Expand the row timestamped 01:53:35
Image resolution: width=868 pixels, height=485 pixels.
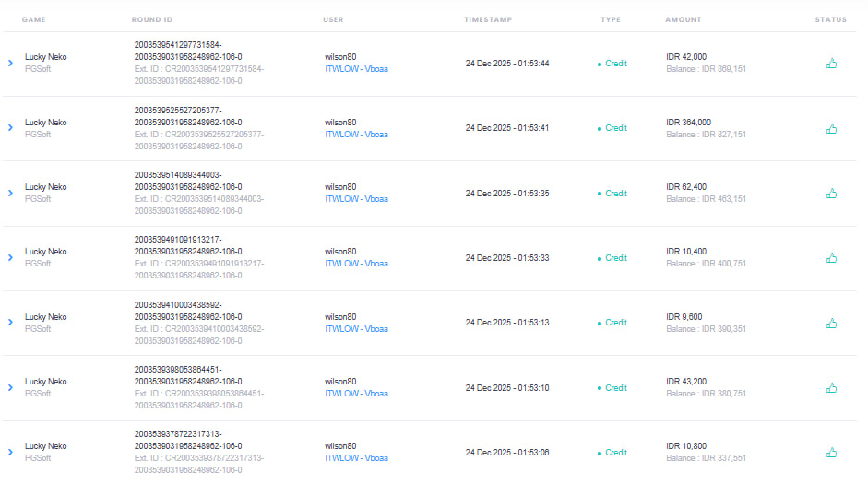pyautogui.click(x=11, y=194)
